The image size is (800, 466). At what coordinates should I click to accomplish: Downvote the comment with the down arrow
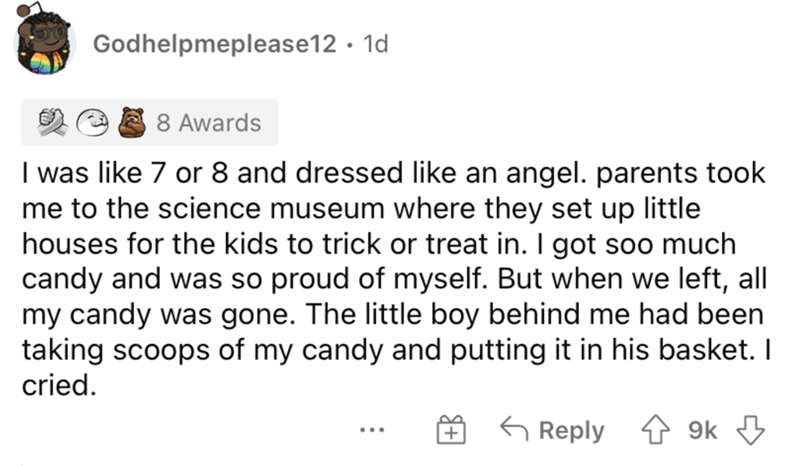coord(749,430)
